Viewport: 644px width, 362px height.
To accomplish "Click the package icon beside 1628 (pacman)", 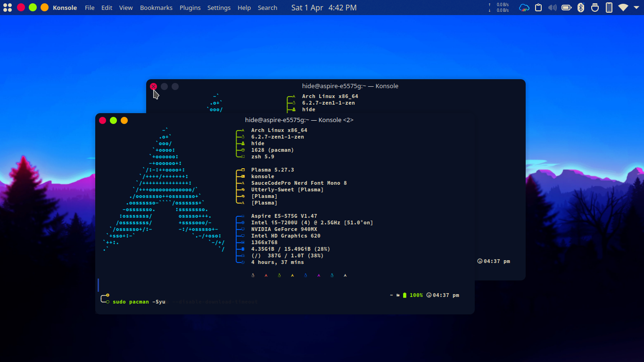I will 243,150.
